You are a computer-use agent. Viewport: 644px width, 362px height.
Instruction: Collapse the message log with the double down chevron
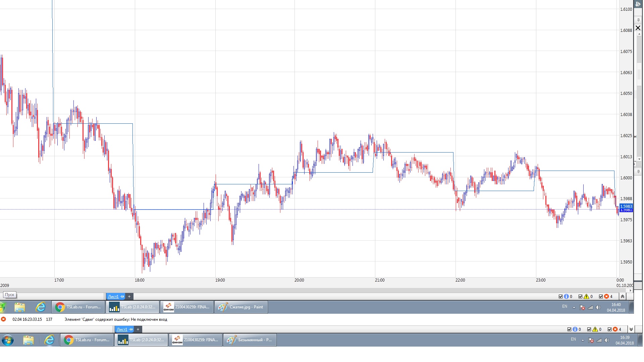(x=631, y=329)
